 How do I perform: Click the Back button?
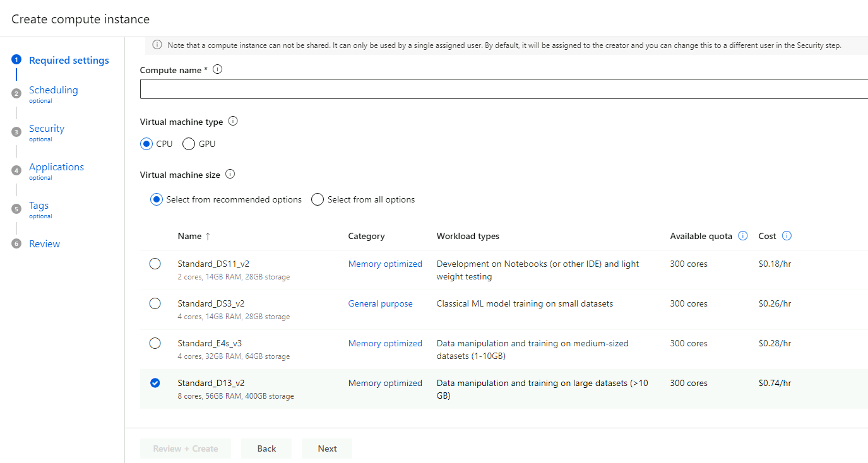tap(266, 448)
